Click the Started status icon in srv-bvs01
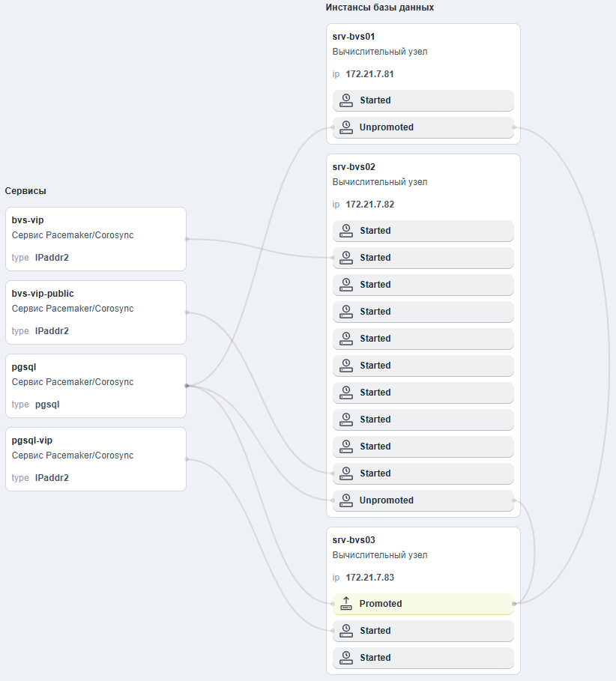Screen dimensions: 616x681 345,100
